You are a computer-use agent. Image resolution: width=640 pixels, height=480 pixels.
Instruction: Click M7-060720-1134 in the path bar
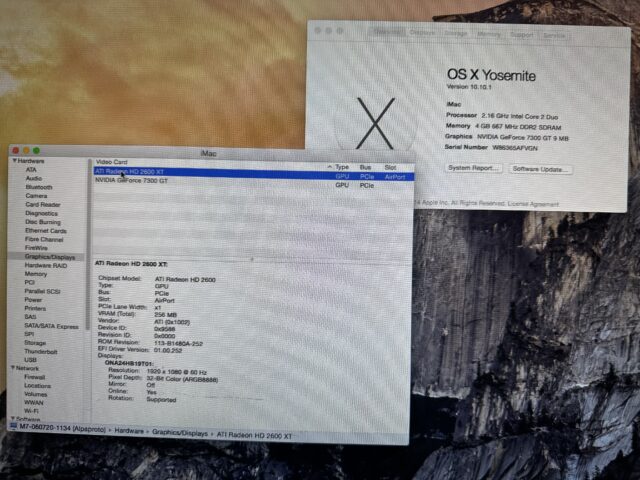pos(63,428)
